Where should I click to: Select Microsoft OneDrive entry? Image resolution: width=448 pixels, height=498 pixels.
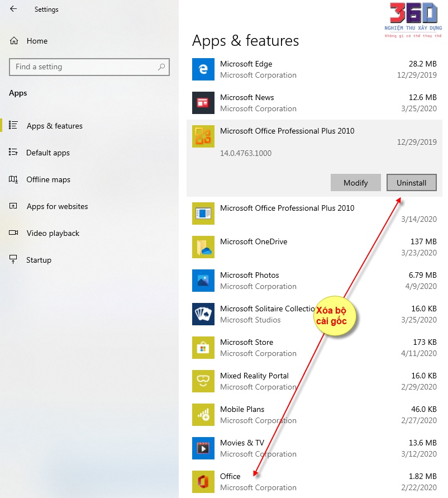(x=314, y=247)
